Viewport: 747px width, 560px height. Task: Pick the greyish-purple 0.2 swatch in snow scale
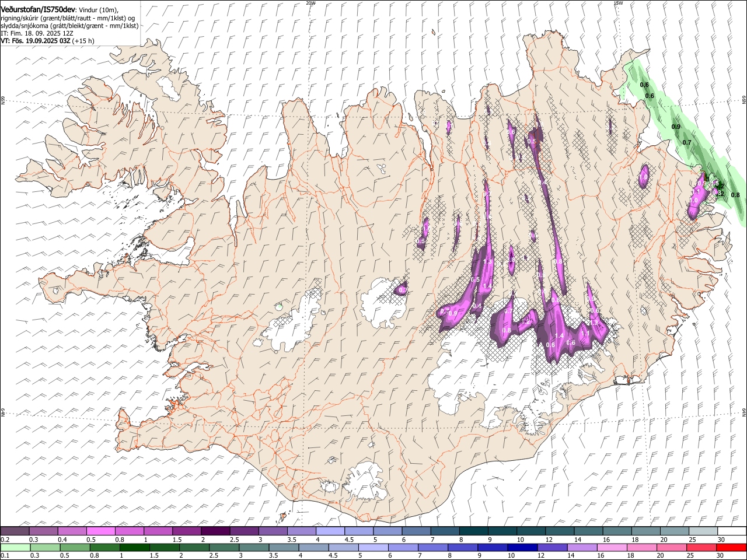pyautogui.click(x=15, y=531)
